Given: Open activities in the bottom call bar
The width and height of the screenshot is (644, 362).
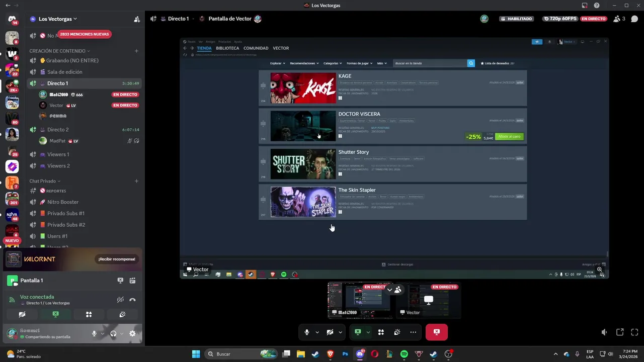Looking at the screenshot, I should tap(381, 332).
